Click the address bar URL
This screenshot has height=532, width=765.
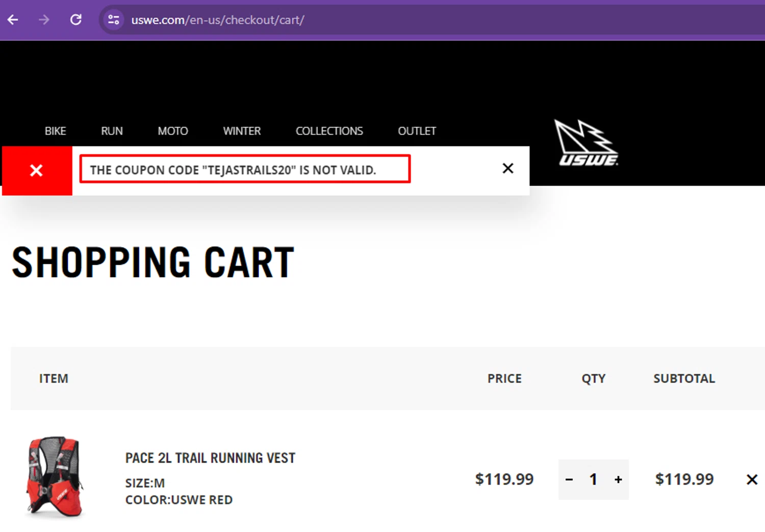coord(218,20)
